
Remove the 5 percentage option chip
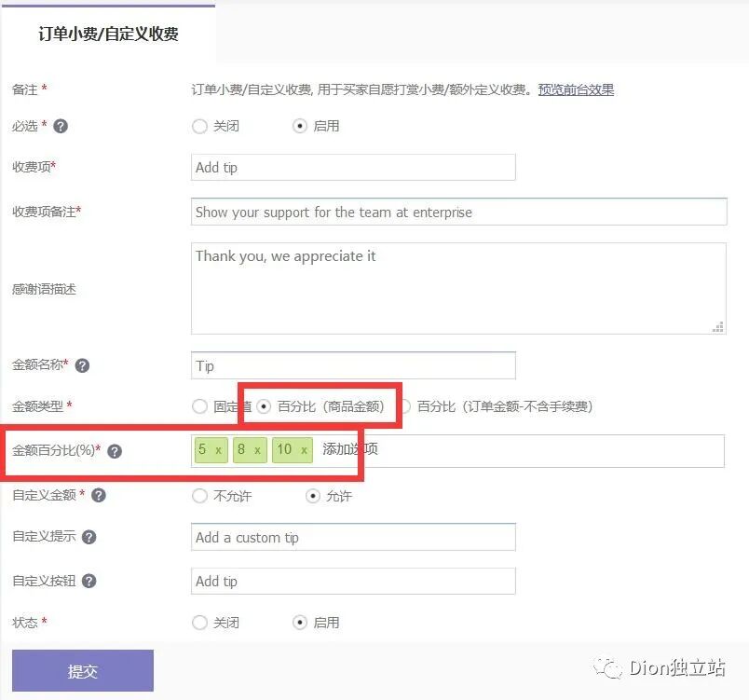coord(219,450)
